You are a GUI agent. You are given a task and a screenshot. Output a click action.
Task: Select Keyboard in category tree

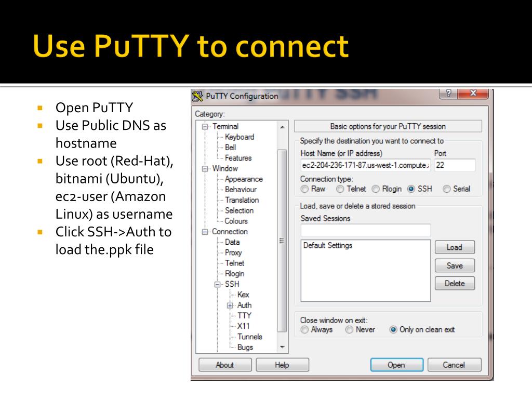[240, 137]
